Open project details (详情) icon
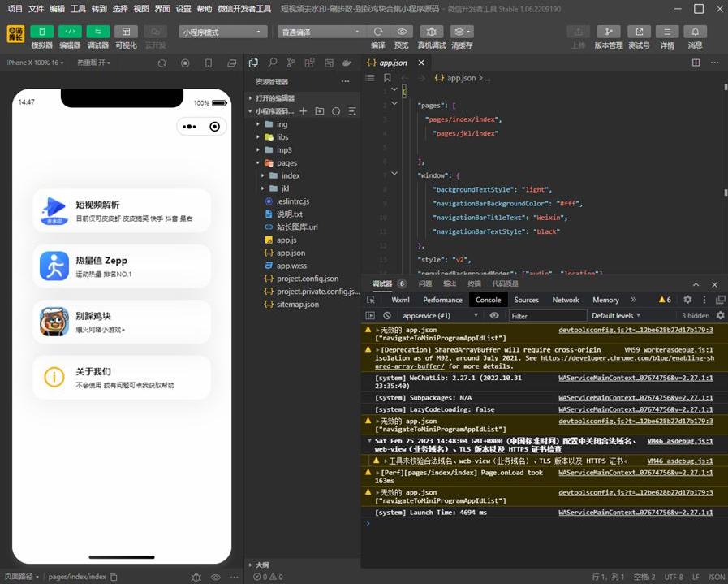Screen dimensions: 728x584 click(667, 32)
